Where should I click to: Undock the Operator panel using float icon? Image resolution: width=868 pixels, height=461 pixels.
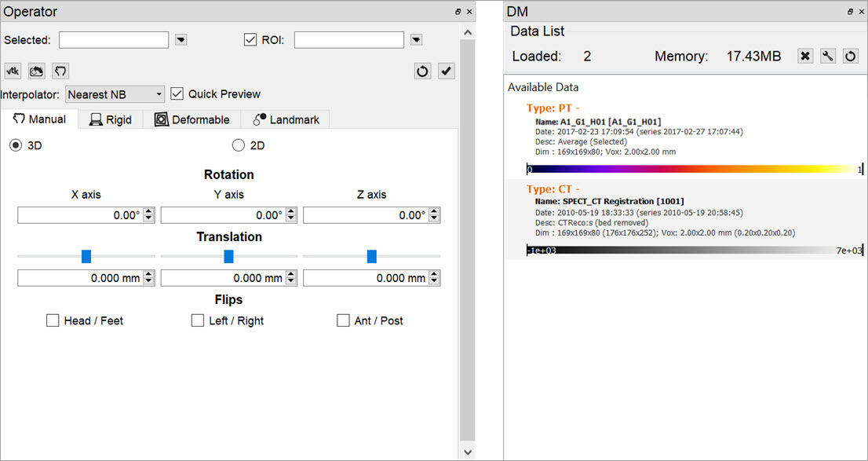458,12
